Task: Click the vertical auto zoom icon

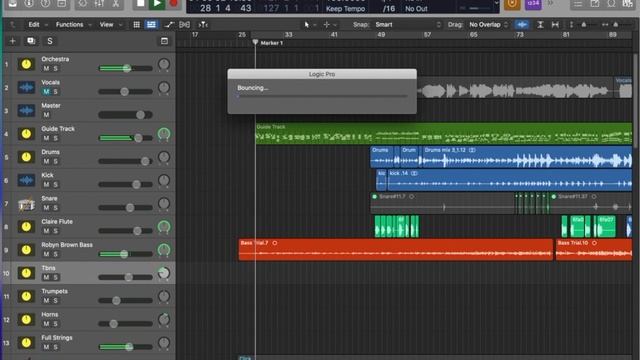Action: click(540, 24)
